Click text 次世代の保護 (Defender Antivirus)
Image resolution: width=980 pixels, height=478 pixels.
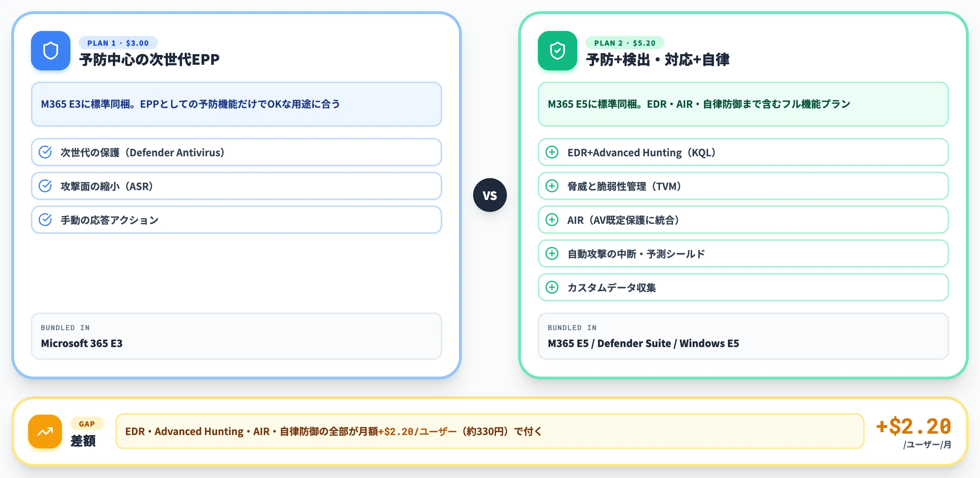click(x=143, y=152)
